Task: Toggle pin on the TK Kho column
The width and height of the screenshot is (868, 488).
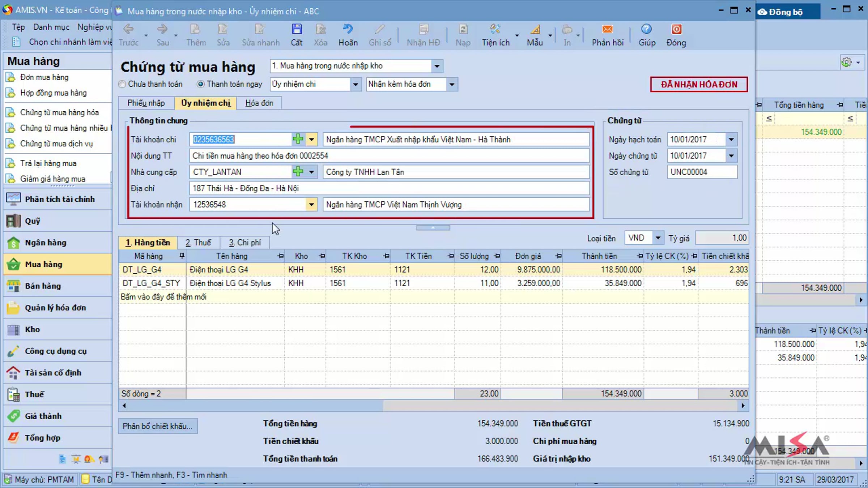Action: click(386, 256)
